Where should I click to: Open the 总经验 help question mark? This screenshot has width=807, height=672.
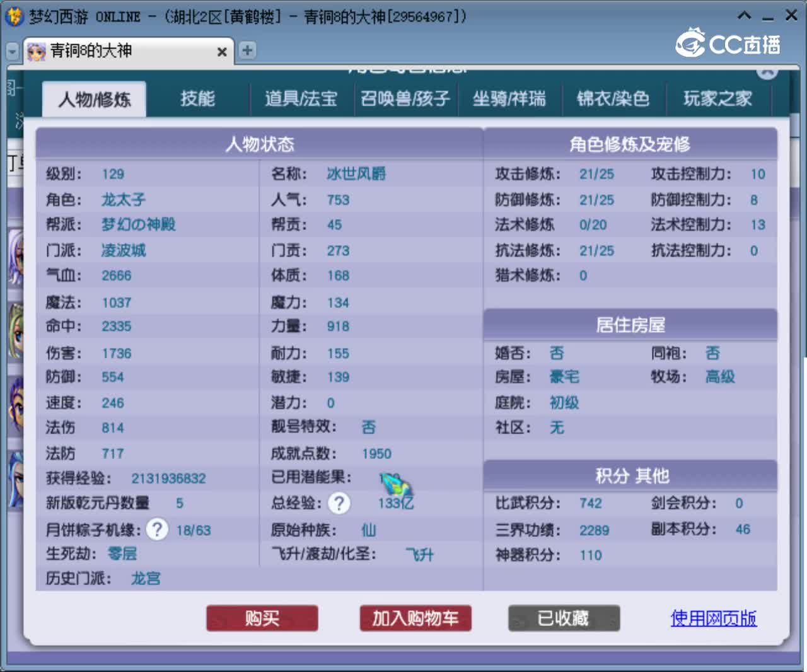(339, 503)
